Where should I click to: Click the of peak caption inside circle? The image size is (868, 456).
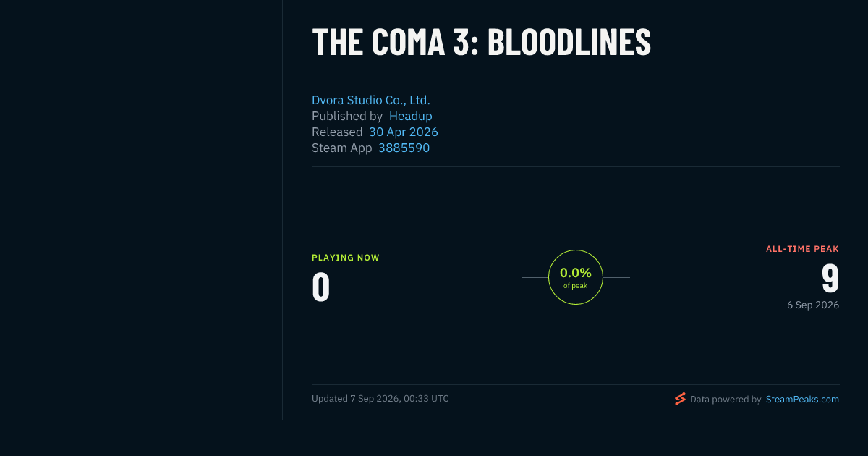576,286
